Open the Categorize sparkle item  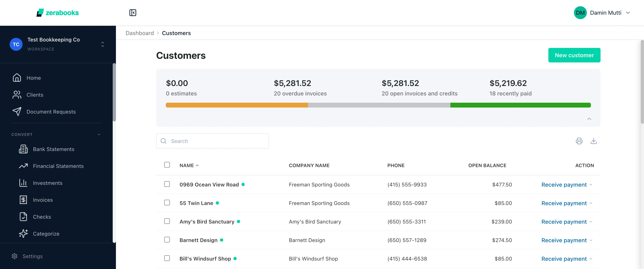point(46,234)
